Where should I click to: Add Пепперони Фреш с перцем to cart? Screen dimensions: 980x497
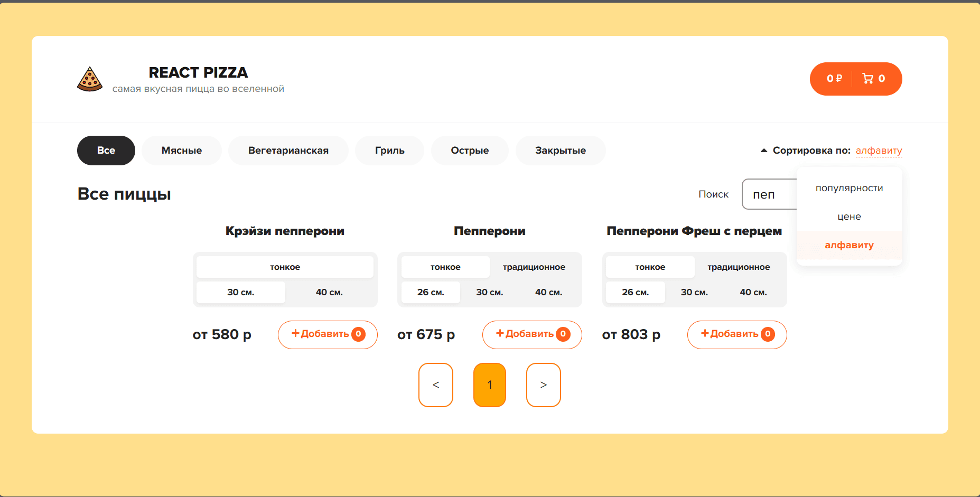click(736, 334)
